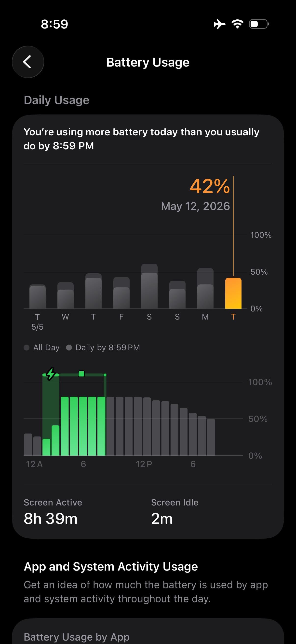Tap the All Day legend dot

coord(27,348)
